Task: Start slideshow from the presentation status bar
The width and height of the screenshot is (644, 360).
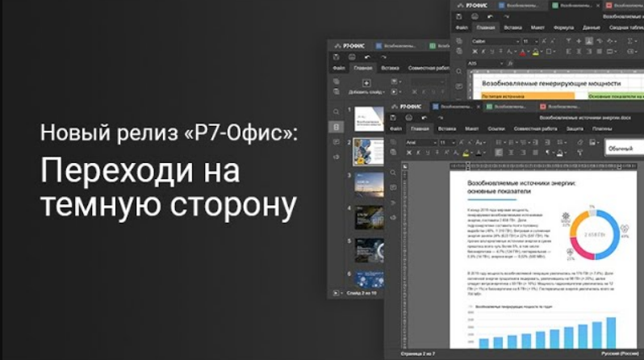Action: pyautogui.click(x=336, y=293)
